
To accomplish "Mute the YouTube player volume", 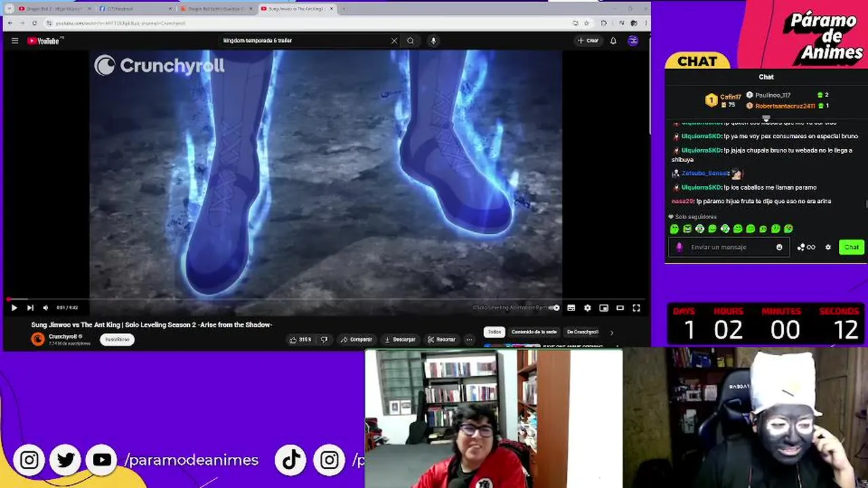I will tap(45, 308).
